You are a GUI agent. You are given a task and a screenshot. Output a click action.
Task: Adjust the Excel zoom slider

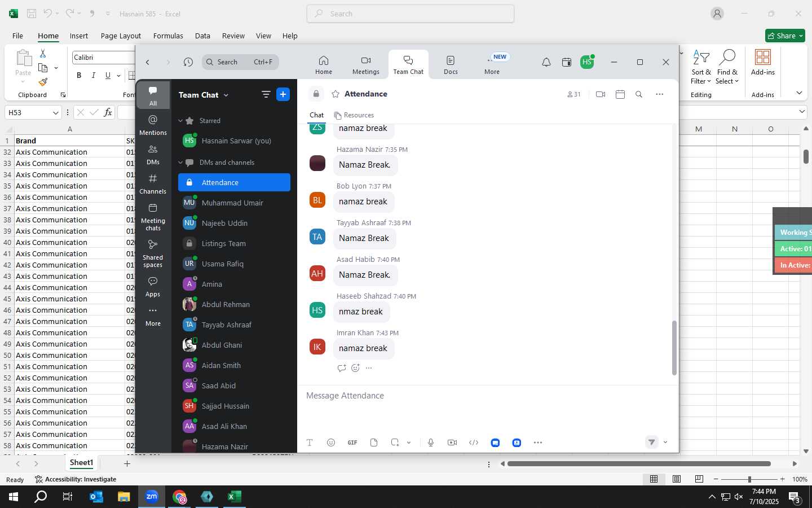pos(749,479)
